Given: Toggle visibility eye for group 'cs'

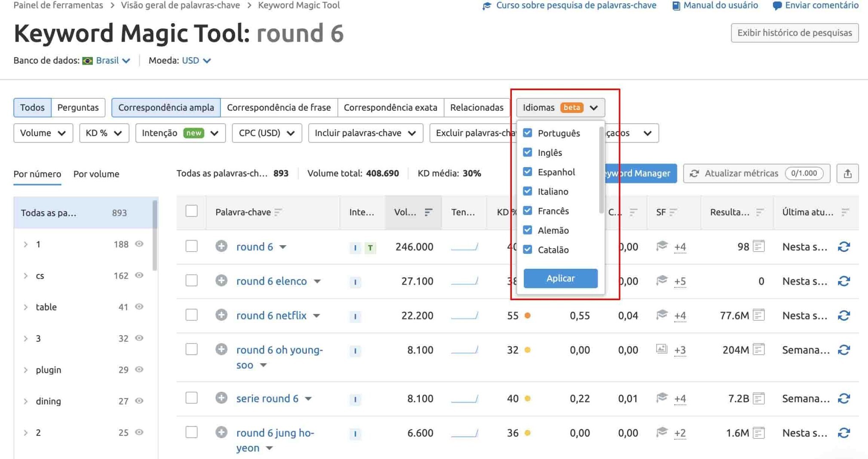Looking at the screenshot, I should [139, 275].
